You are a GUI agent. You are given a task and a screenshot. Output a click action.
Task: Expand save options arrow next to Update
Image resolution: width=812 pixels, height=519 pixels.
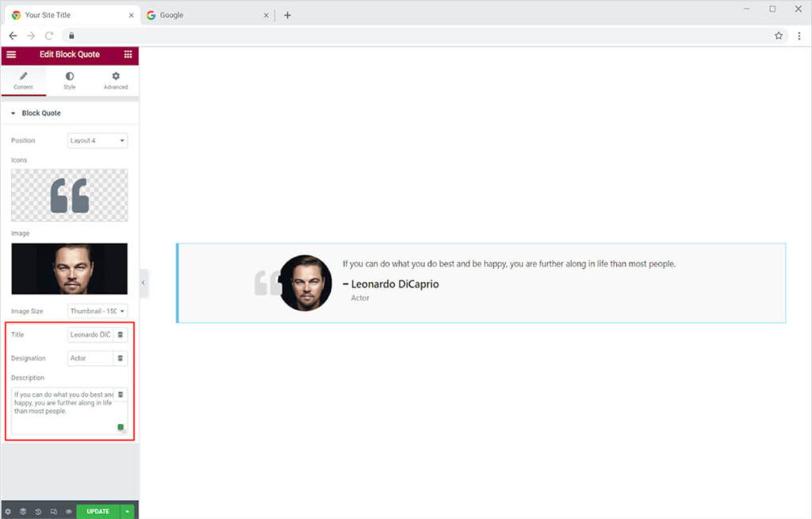[128, 511]
